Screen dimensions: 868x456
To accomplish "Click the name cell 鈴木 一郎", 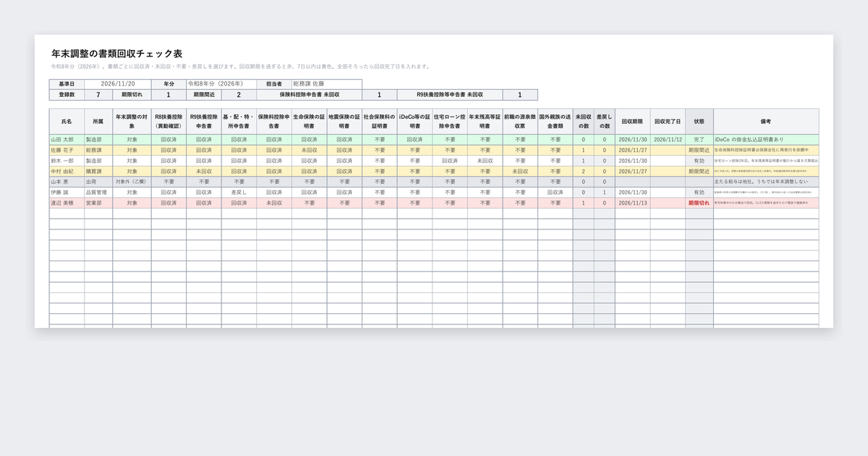I will pos(67,161).
